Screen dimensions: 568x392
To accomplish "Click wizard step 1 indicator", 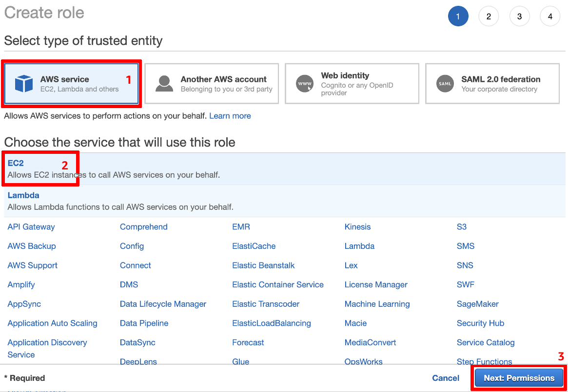I will coord(458,16).
